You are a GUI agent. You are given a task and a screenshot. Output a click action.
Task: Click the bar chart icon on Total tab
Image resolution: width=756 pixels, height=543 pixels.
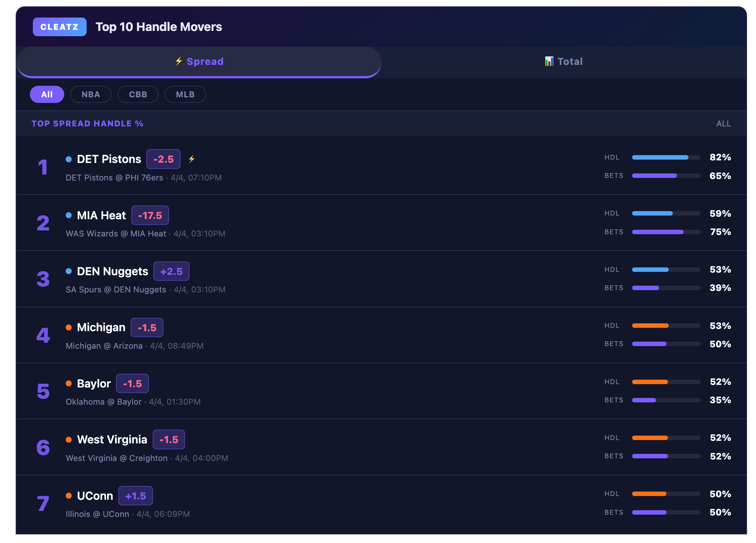549,62
